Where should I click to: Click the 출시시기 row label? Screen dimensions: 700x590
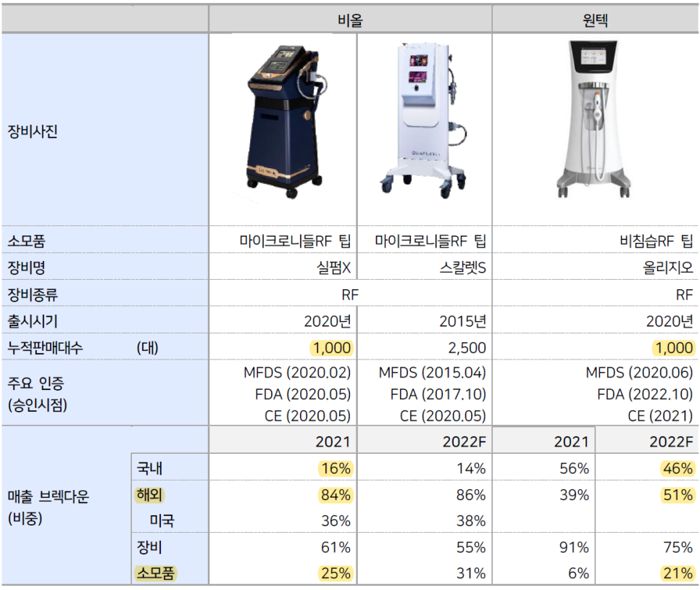click(x=32, y=321)
